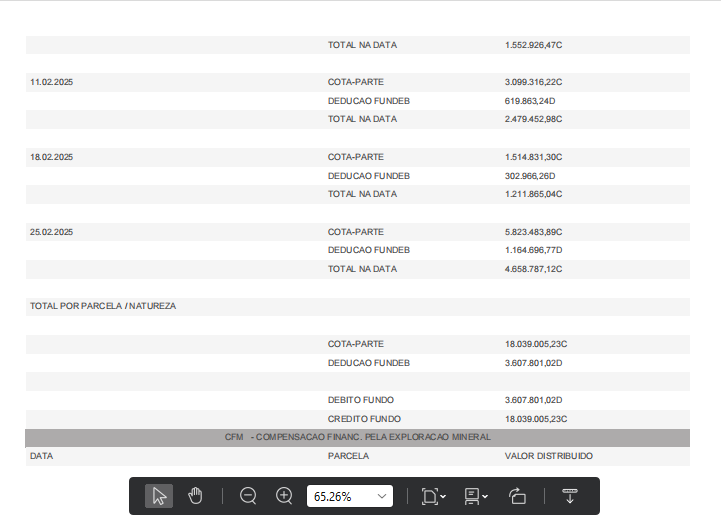The image size is (721, 517).
Task: Activate the selection arrow tool
Action: click(x=158, y=496)
